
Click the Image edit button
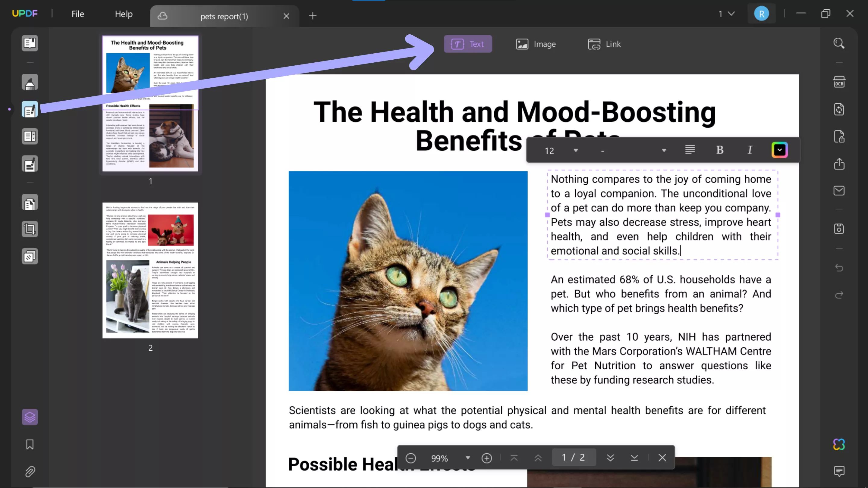coord(536,44)
